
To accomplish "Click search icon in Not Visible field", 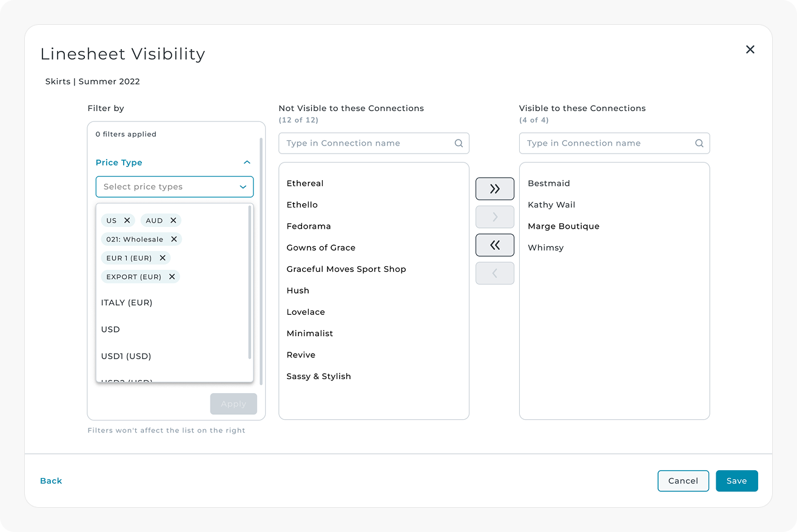I will point(459,144).
